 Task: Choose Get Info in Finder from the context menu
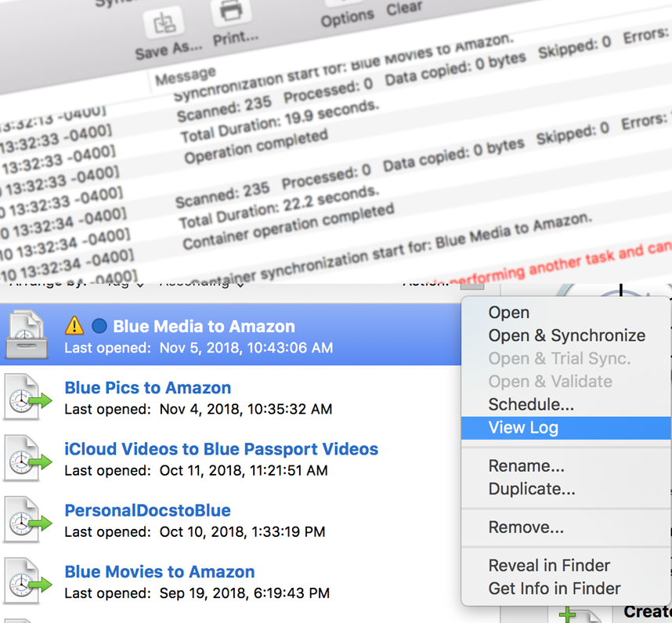565,589
